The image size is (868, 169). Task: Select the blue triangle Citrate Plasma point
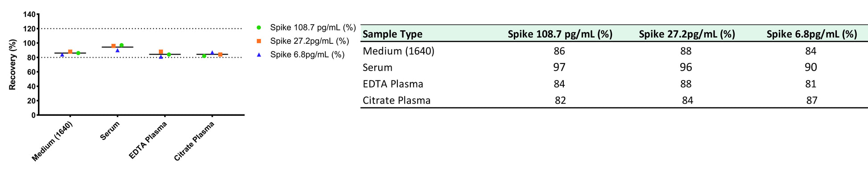point(212,52)
